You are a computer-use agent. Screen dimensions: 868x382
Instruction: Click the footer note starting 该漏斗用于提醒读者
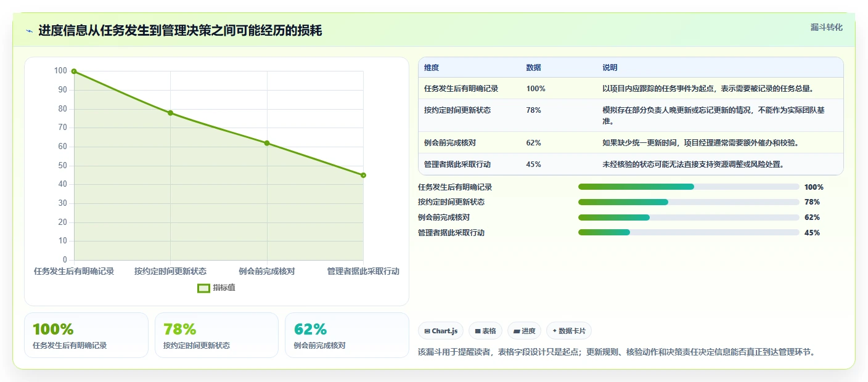pos(616,352)
